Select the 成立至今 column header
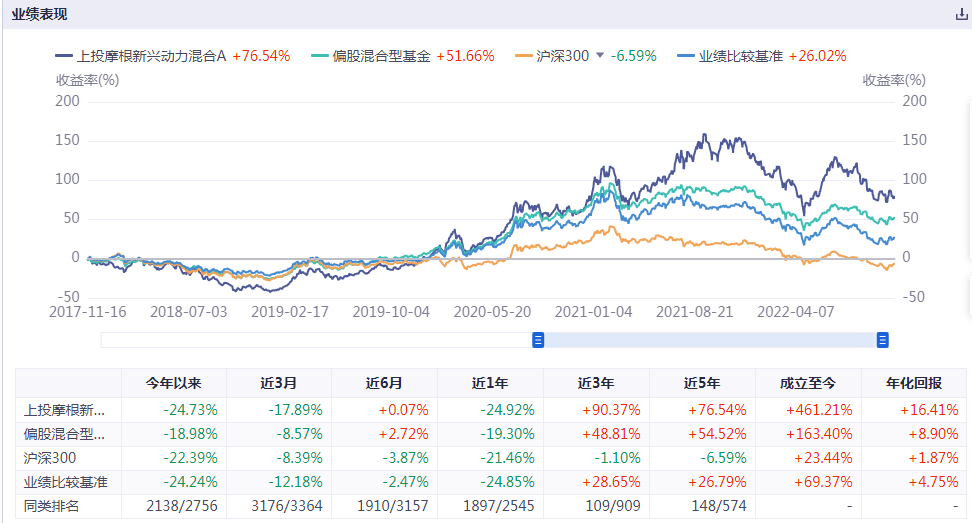The height and width of the screenshot is (523, 972). coord(807,383)
